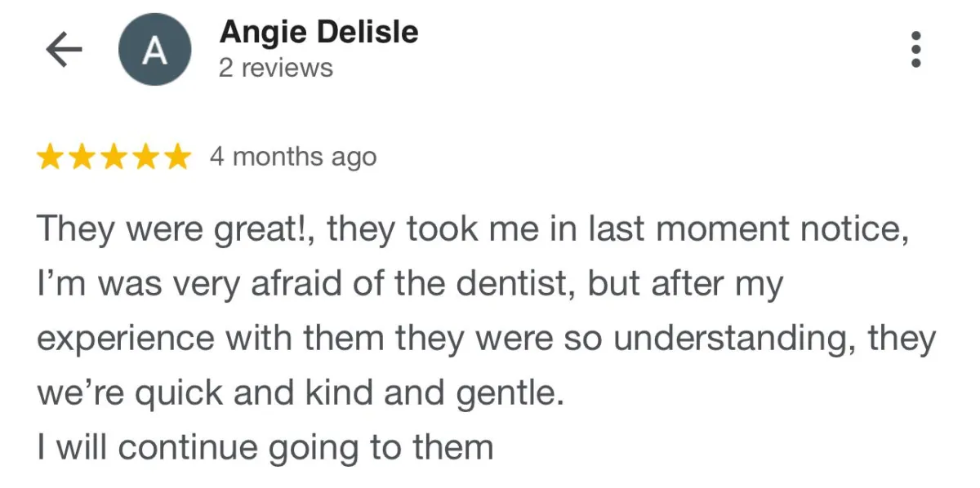Open the three-dot more options menu
980x488 pixels.
[x=916, y=50]
